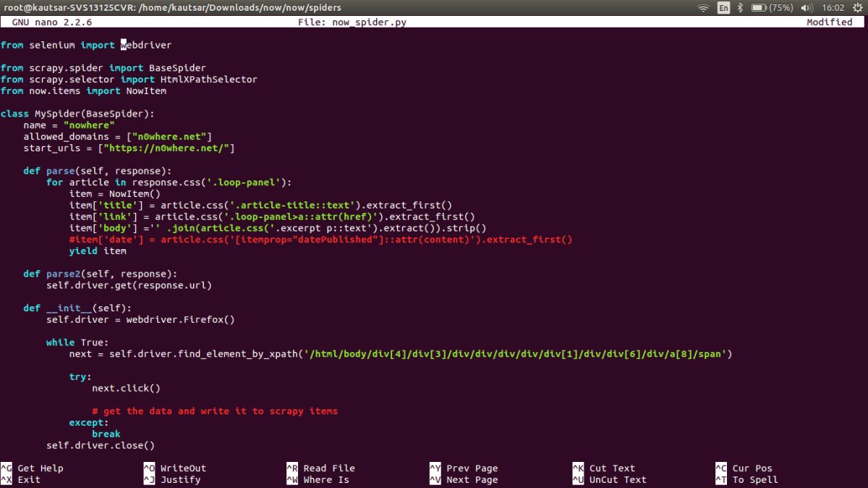
Task: Click the 'webdriver.Firefox()' line
Action: [140, 319]
